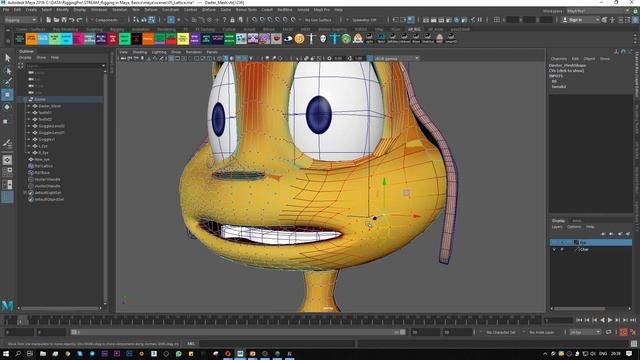The width and height of the screenshot is (640, 360).
Task: Click the Open Scene folder icon
Action: coord(56,20)
